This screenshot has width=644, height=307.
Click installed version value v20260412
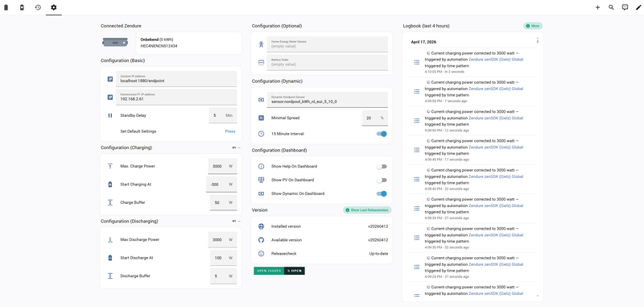(378, 226)
